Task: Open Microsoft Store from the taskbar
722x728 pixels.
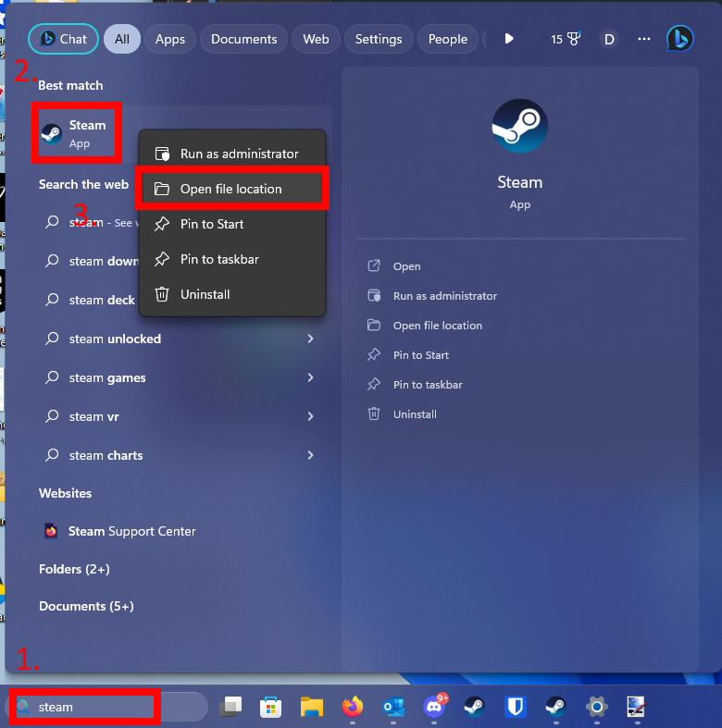Action: coord(271,707)
